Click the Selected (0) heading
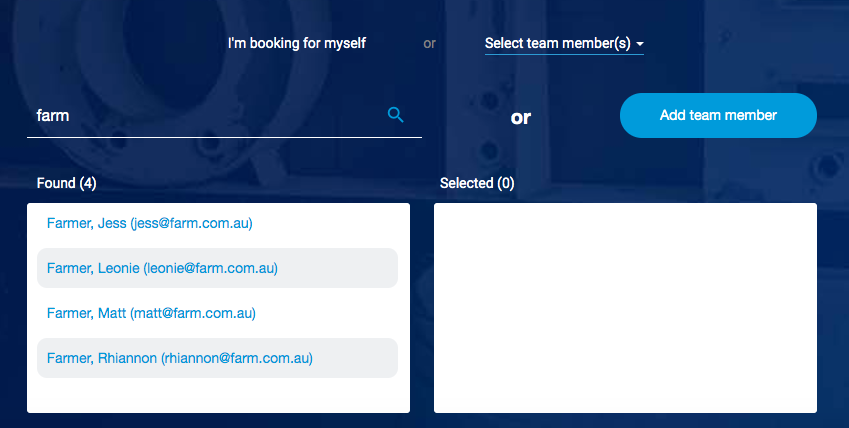Screen dimensions: 849x428 tap(477, 183)
